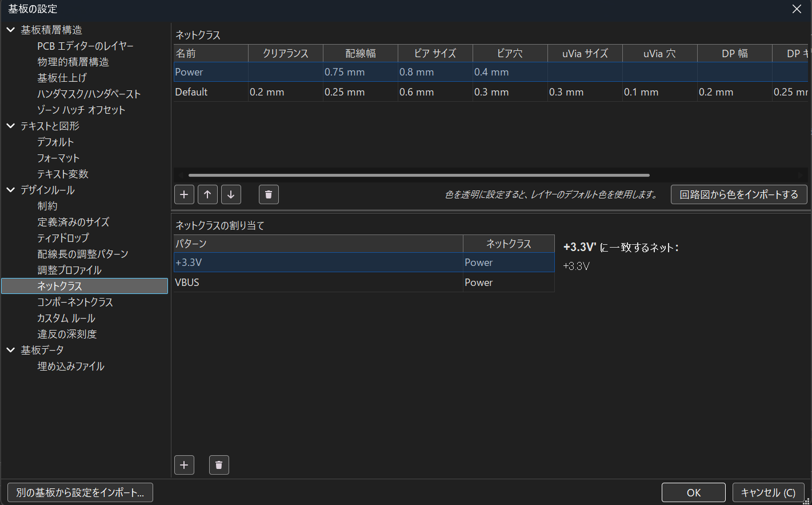Collapse the デザインルール tree section
This screenshot has width=812, height=505.
11,190
